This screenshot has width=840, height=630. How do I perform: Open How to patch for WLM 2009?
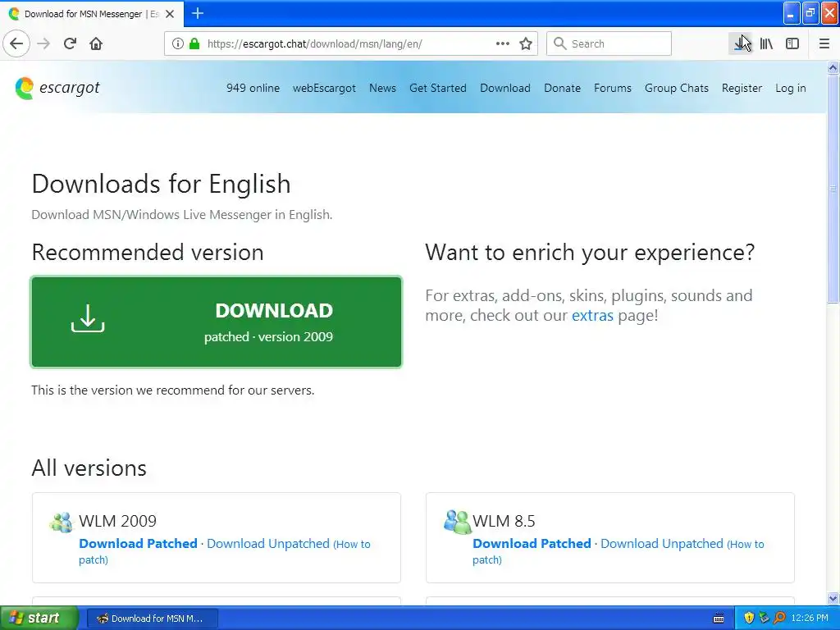225,552
